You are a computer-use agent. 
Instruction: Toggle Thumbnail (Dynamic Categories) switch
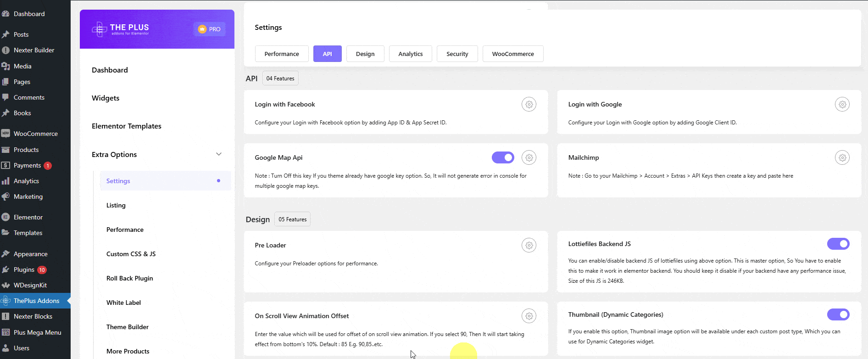pyautogui.click(x=838, y=314)
